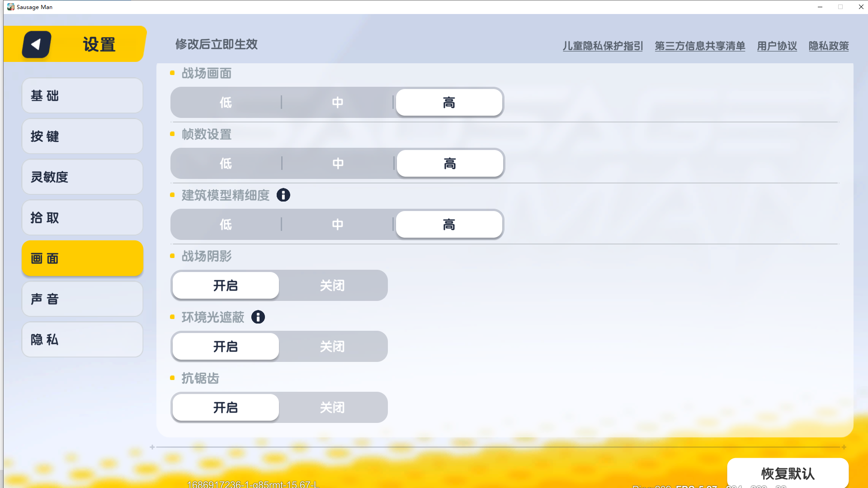Switch to the 基础 settings tab
868x488 pixels.
[x=82, y=96]
